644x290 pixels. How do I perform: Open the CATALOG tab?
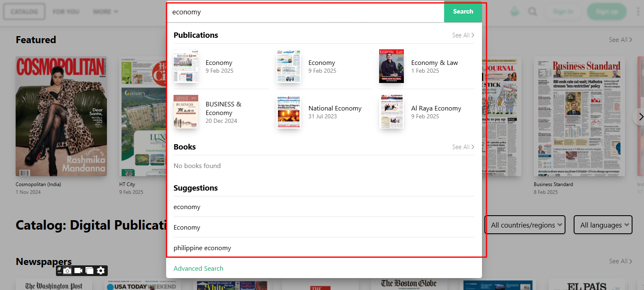pyautogui.click(x=24, y=12)
